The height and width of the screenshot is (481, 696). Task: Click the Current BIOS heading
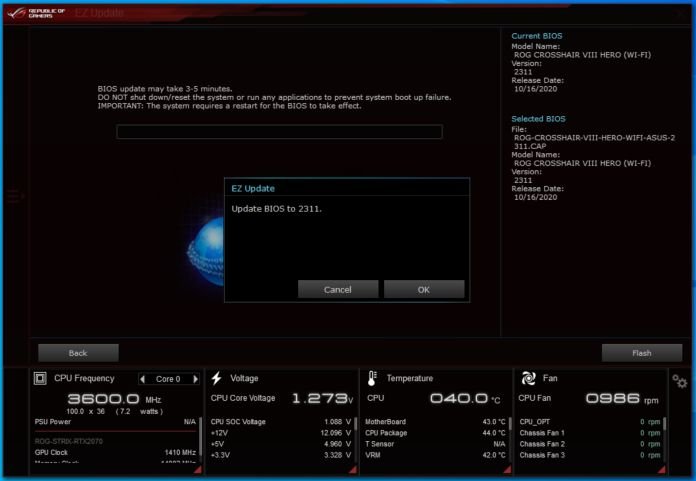point(537,36)
